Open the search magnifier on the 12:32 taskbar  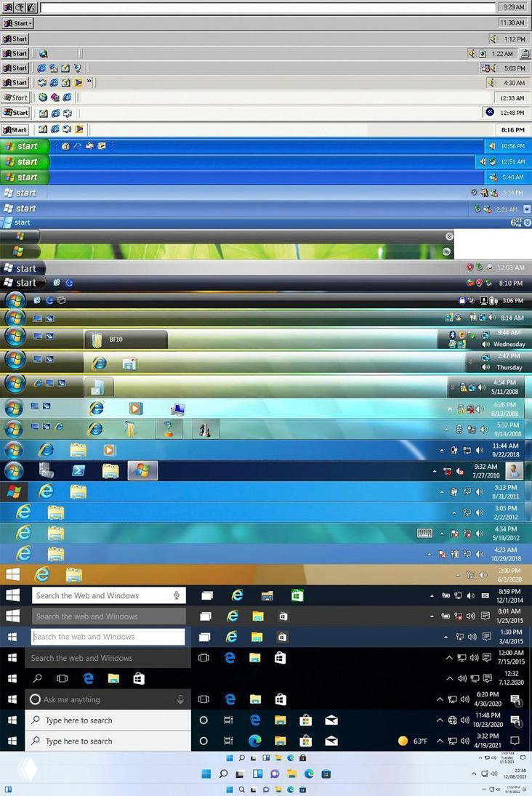[37, 679]
